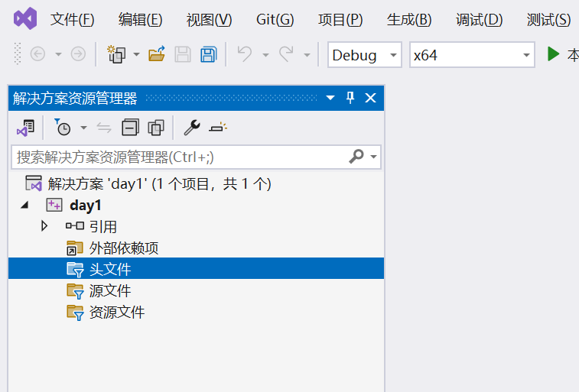
Task: Click the day1 C++ project icon
Action: tap(54, 205)
